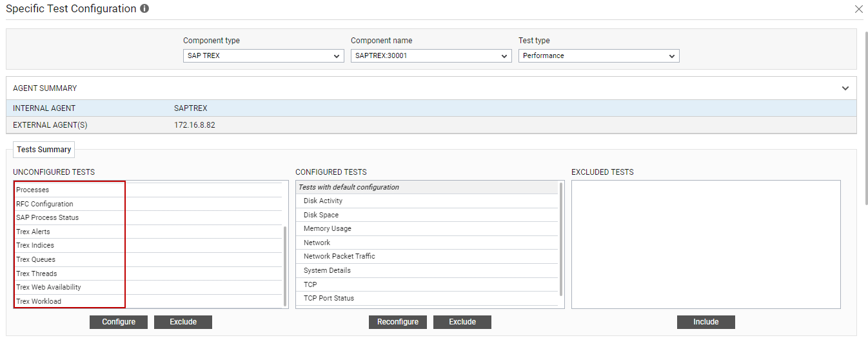Viewport: 868px width, 338px height.
Task: Click the unconfigured tests list scrollbar
Action: coord(285,266)
